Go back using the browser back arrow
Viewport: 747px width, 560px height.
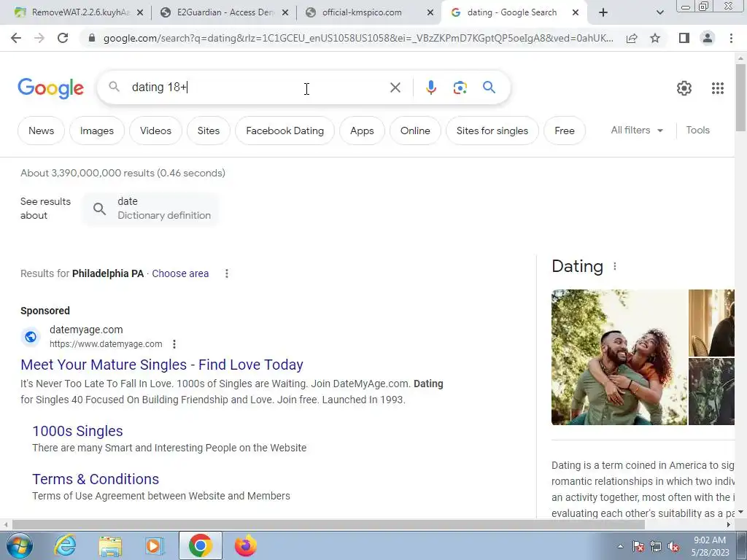click(16, 38)
